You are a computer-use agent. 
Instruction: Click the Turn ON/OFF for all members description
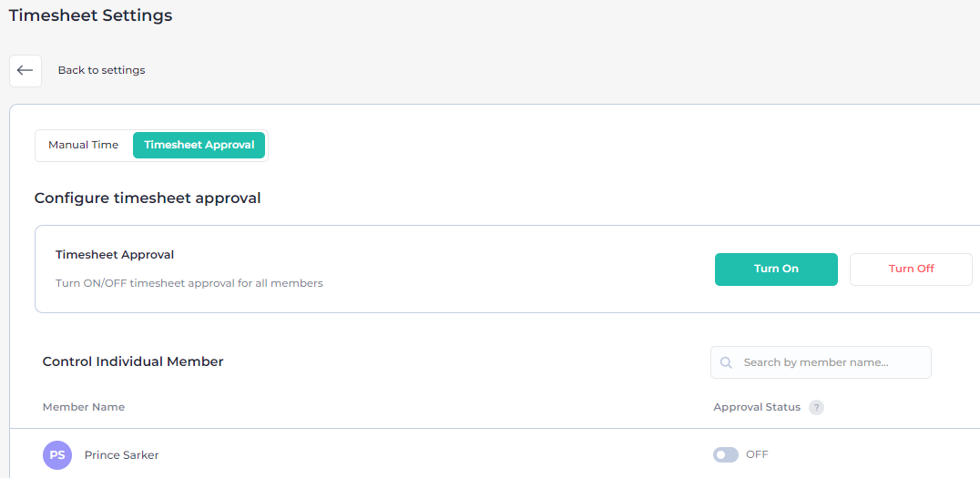189,283
